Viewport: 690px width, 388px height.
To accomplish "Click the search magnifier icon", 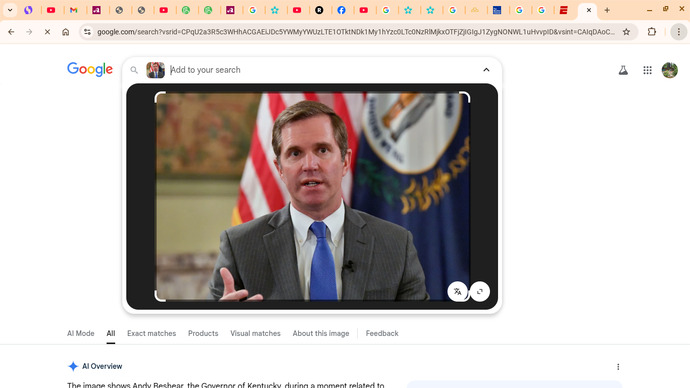I will [134, 70].
